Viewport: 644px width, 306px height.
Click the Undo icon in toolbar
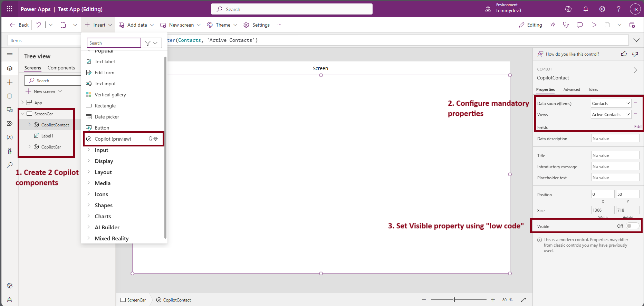click(39, 25)
